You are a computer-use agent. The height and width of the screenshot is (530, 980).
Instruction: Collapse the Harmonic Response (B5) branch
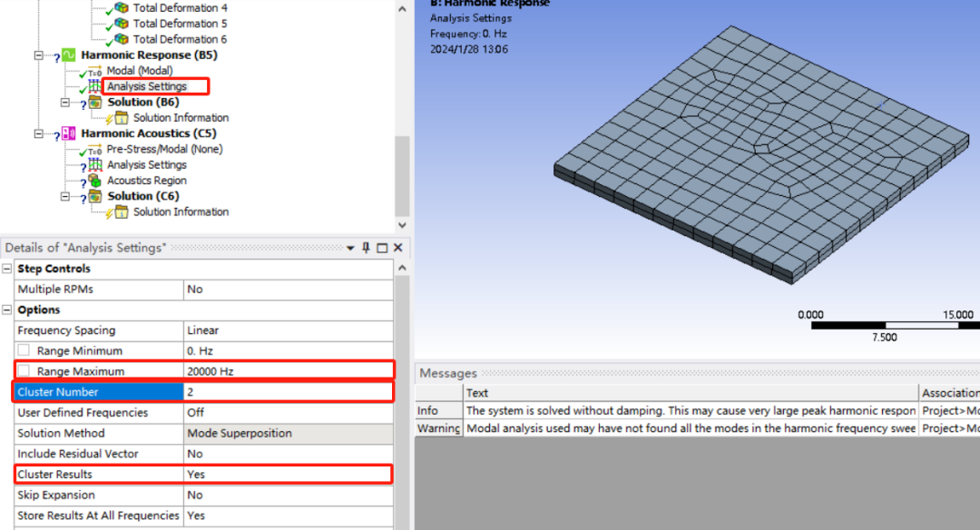(39, 55)
